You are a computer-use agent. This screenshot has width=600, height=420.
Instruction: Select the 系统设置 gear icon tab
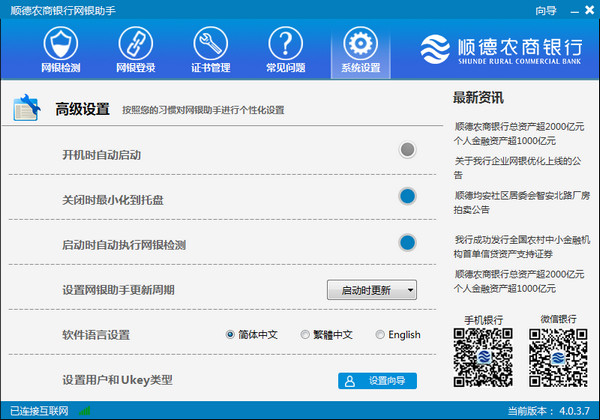pos(360,51)
